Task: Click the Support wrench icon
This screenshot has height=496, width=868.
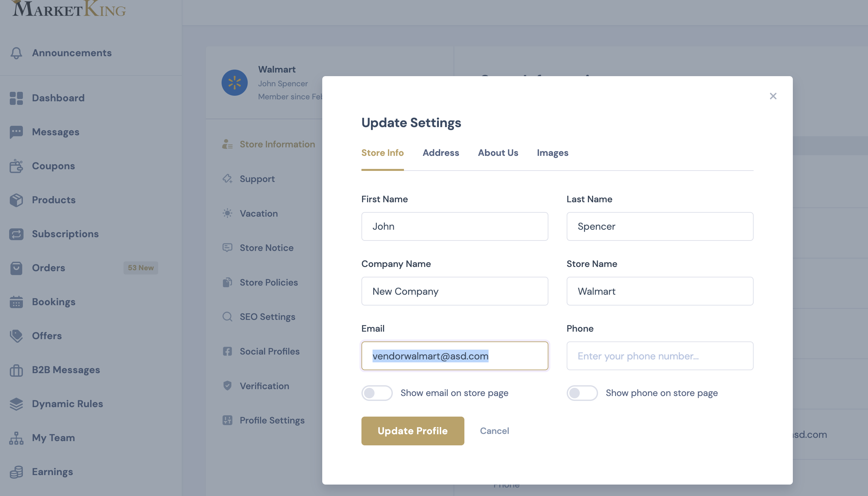Action: [227, 179]
